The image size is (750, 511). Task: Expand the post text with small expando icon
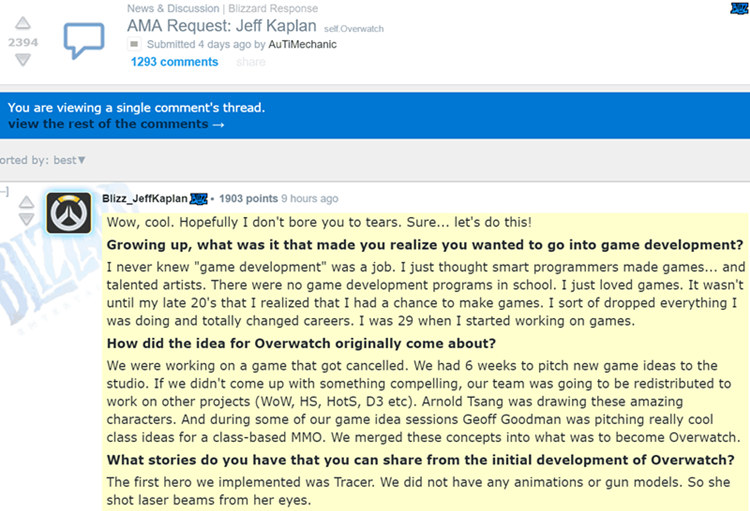tap(134, 44)
